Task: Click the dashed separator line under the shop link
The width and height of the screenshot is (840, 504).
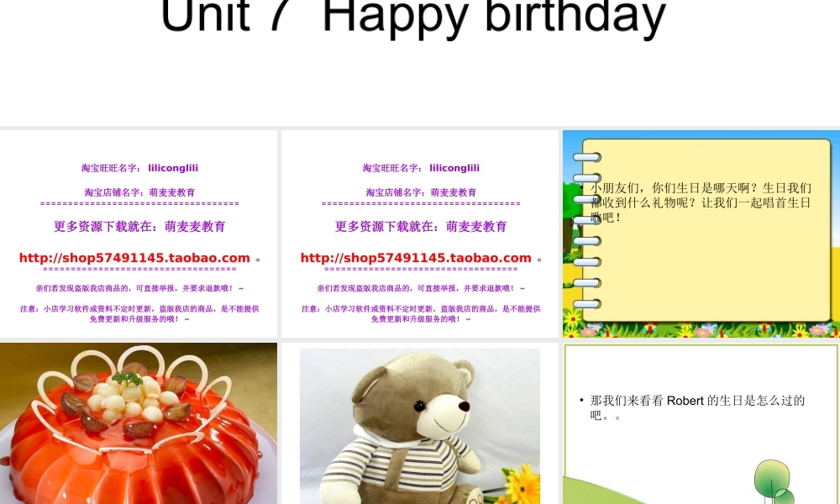Action: tap(139, 268)
